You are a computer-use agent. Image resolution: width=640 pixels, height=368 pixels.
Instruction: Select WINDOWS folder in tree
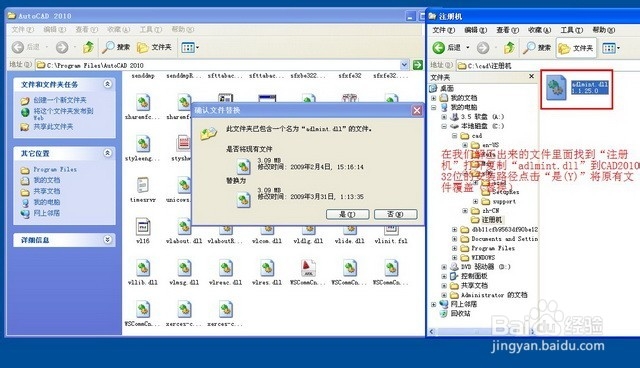[483, 258]
